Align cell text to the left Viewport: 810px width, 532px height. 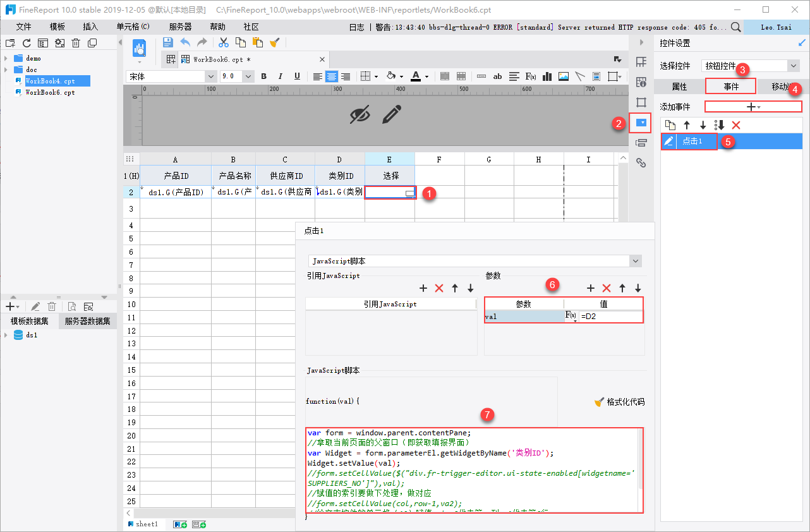pyautogui.click(x=317, y=76)
